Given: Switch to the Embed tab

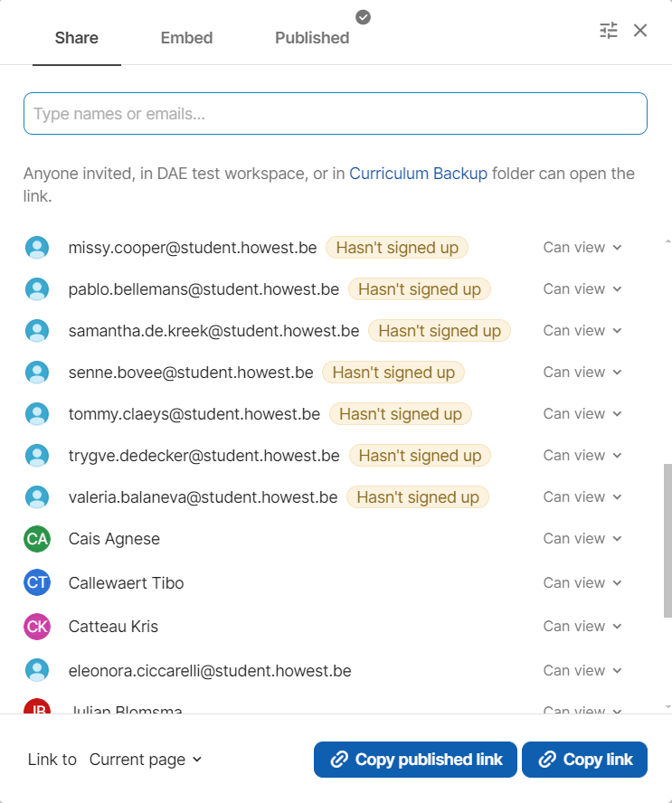Looking at the screenshot, I should tap(186, 38).
